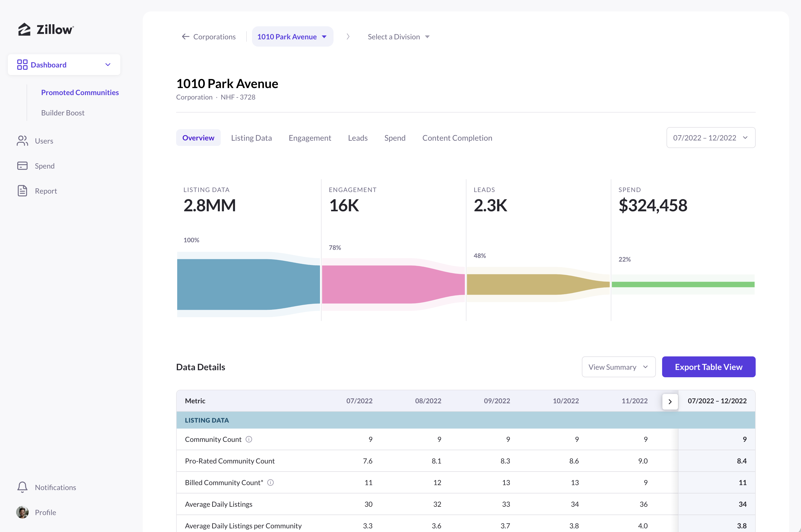Open the 1010 Park Avenue corporation dropdown

click(x=292, y=36)
